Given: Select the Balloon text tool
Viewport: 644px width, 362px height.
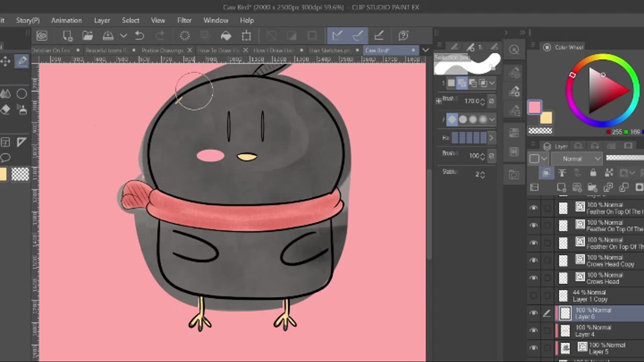Looking at the screenshot, I should point(6,158).
